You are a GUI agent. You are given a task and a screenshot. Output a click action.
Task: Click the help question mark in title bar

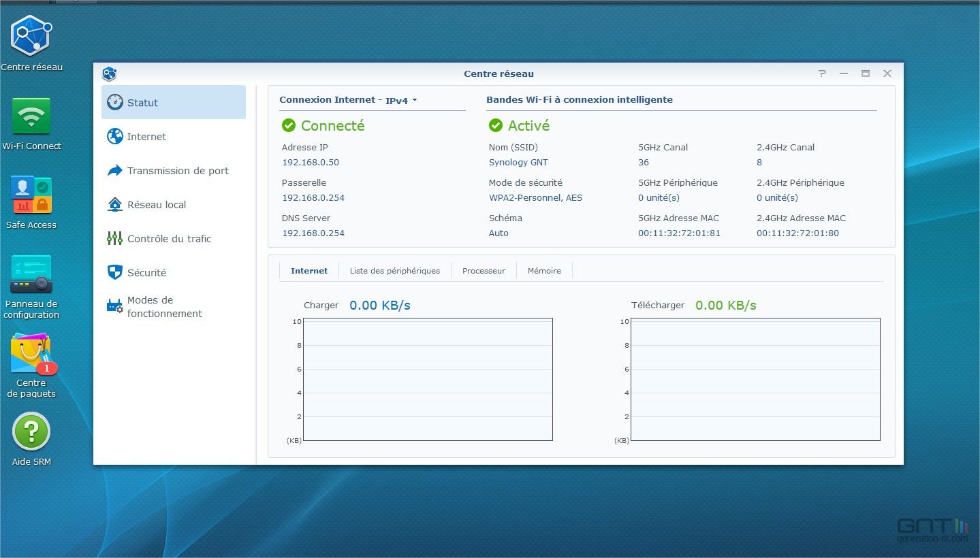822,73
